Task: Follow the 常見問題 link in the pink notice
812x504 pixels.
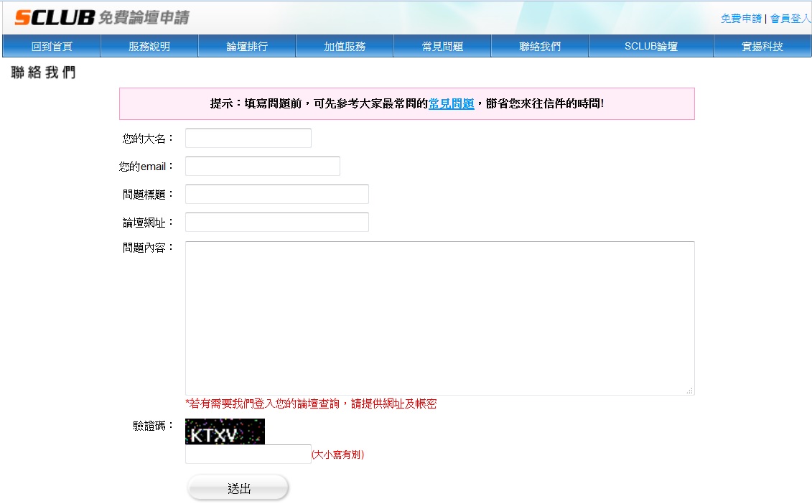Action: (451, 104)
